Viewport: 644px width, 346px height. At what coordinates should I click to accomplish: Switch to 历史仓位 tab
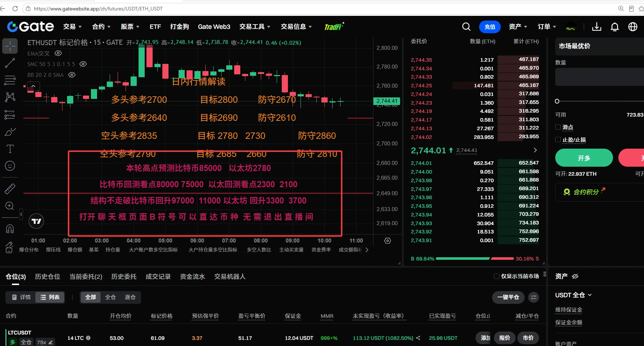[48, 277]
